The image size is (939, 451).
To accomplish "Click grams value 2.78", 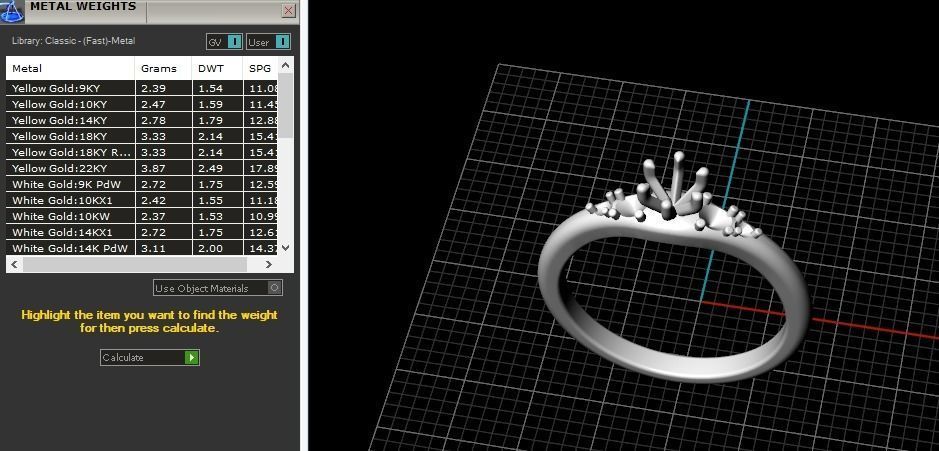I will click(153, 120).
